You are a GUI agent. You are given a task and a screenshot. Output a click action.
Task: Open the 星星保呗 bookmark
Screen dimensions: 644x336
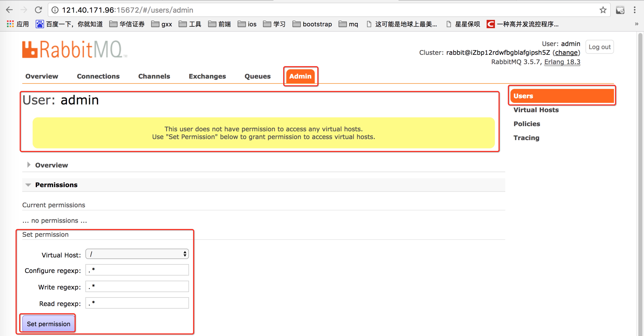click(x=463, y=24)
